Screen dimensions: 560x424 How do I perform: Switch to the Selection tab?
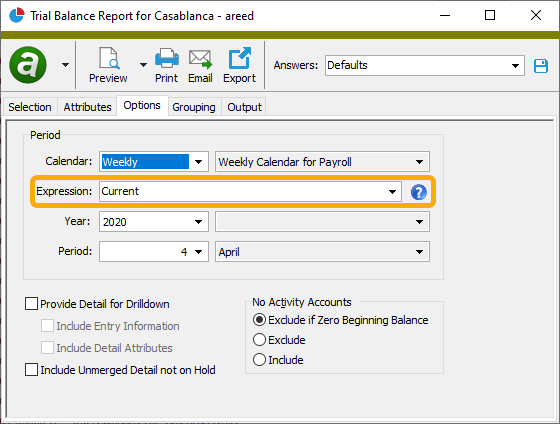point(30,107)
